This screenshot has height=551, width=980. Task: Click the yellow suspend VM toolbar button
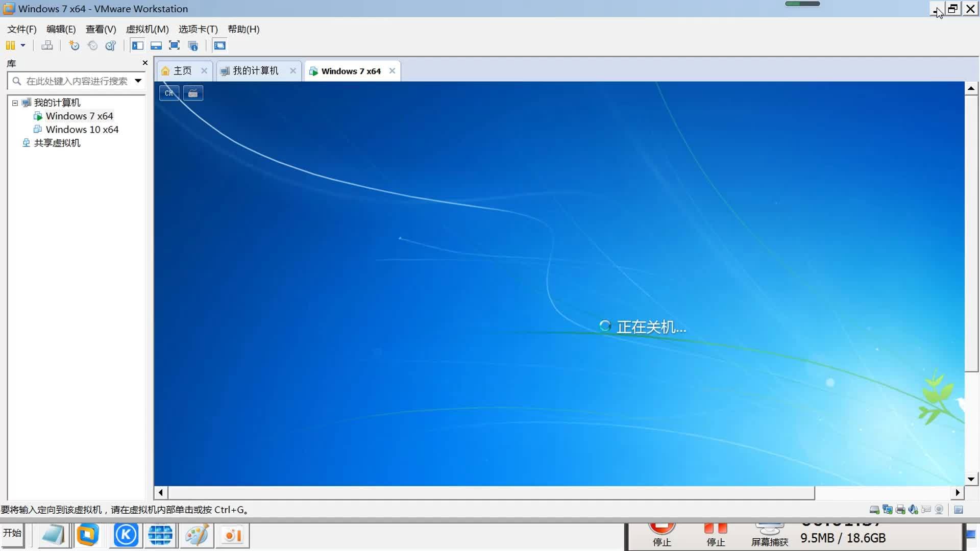pos(10,45)
